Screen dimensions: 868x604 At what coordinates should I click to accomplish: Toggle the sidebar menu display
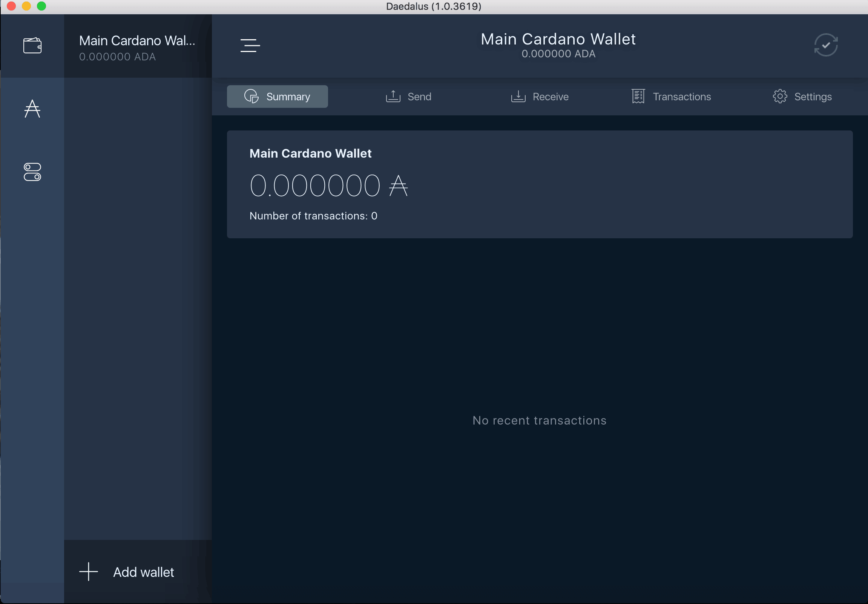click(x=250, y=46)
